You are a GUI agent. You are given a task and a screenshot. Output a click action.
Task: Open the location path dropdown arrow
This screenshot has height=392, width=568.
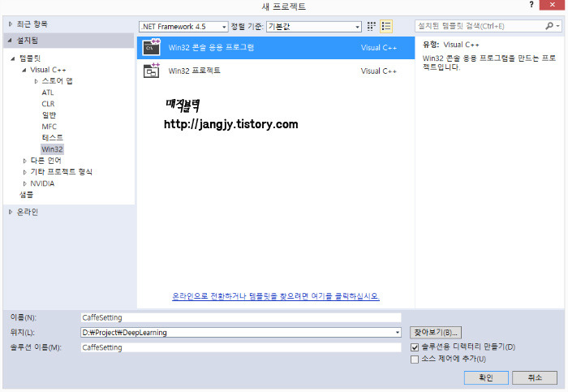point(398,332)
